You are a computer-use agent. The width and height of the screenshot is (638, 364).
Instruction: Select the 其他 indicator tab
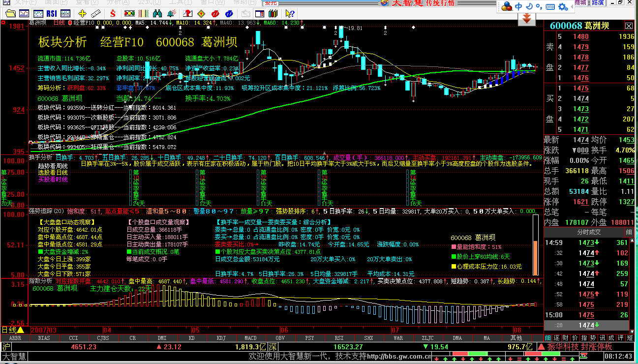[x=516, y=338]
